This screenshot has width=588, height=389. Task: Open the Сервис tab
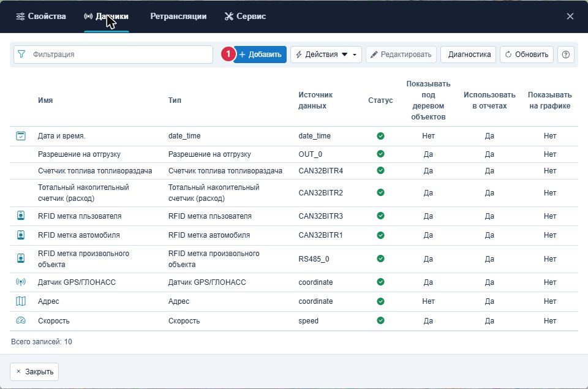click(x=245, y=16)
